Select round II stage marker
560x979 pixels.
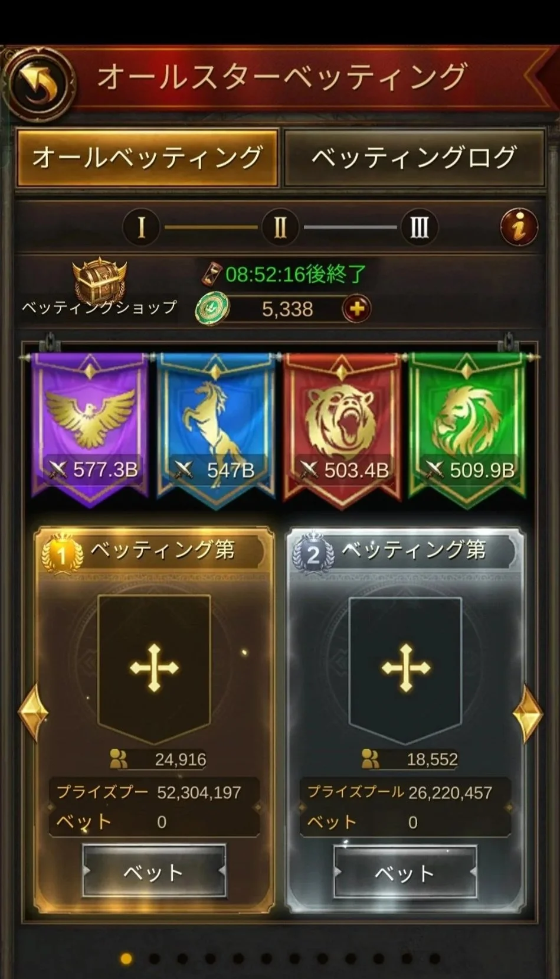tap(280, 227)
